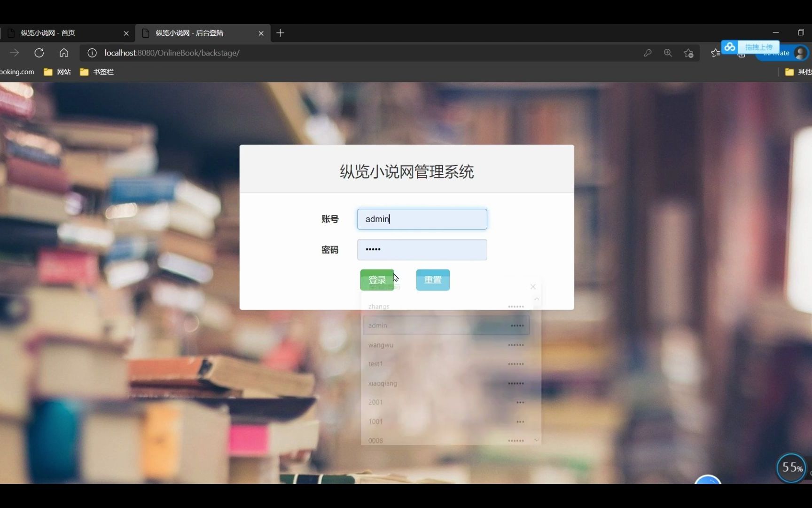This screenshot has width=812, height=508.
Task: Expand more entries with down chevron
Action: point(536,440)
